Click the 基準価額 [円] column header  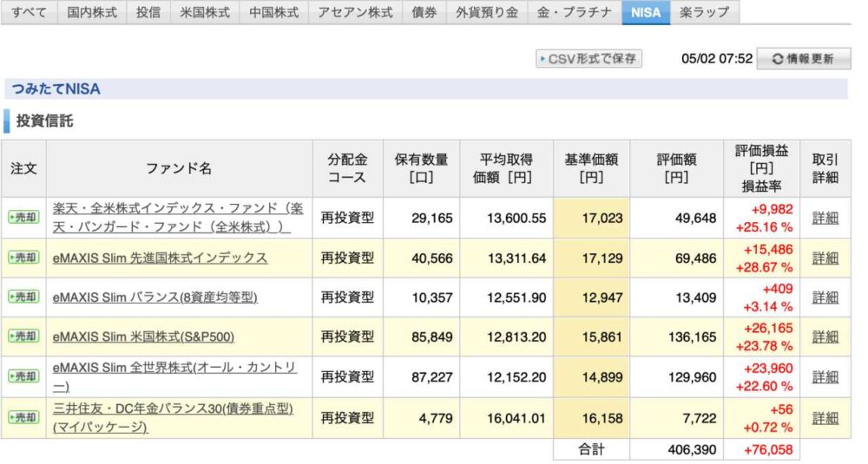[591, 168]
